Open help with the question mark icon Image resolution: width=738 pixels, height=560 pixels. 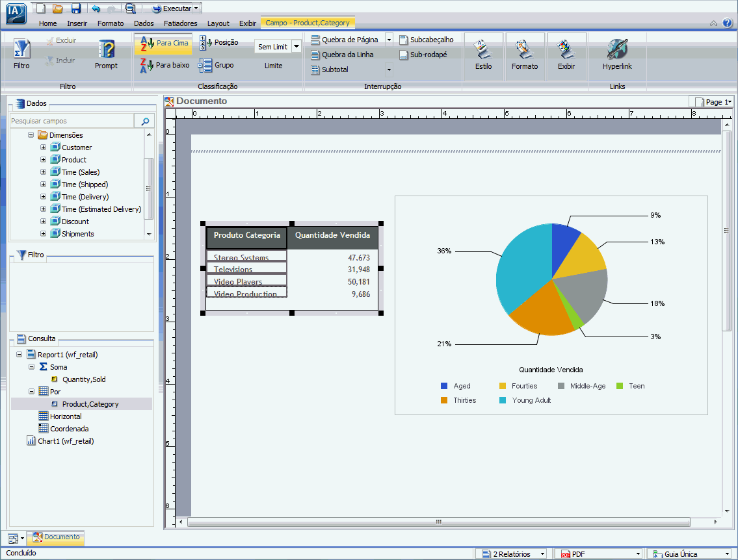coord(727,23)
